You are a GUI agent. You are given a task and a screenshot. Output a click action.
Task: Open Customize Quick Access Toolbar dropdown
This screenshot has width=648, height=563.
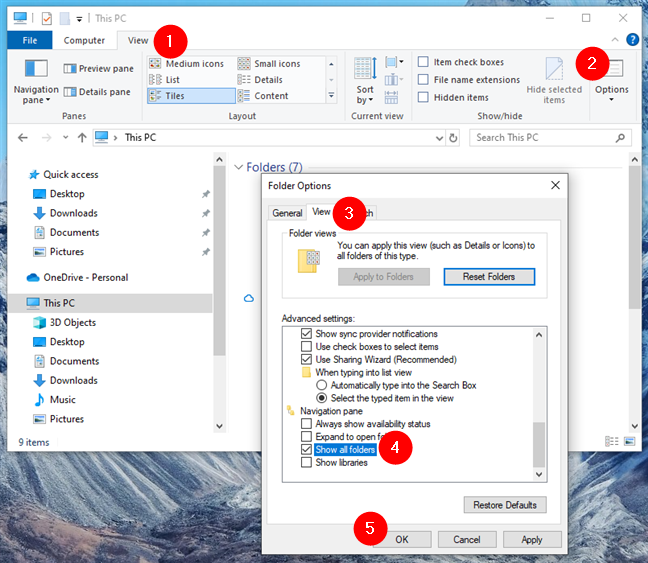click(x=79, y=19)
